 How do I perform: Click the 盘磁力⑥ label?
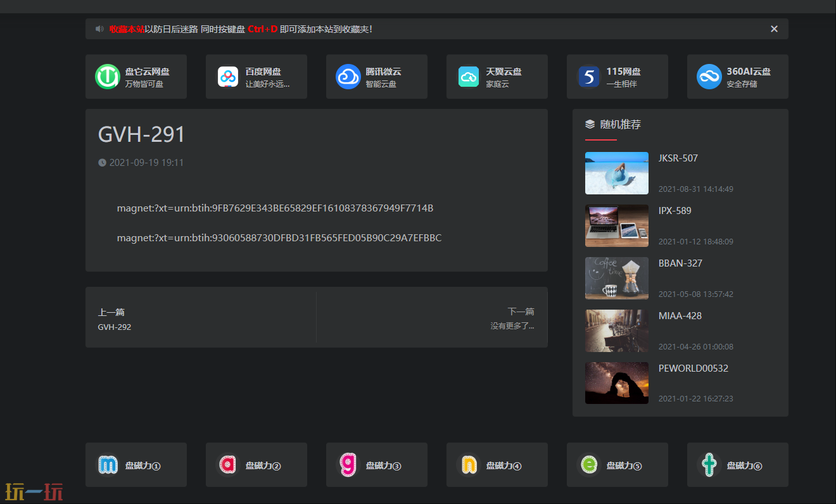(x=745, y=465)
